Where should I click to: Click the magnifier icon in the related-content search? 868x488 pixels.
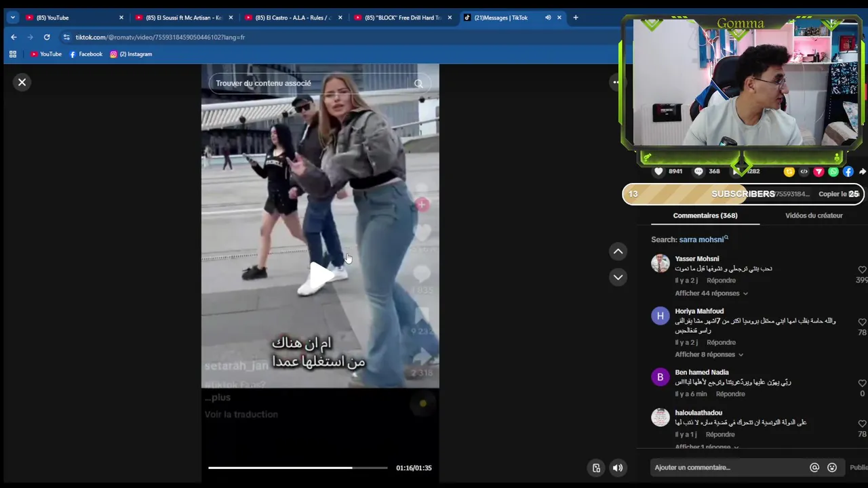[418, 83]
